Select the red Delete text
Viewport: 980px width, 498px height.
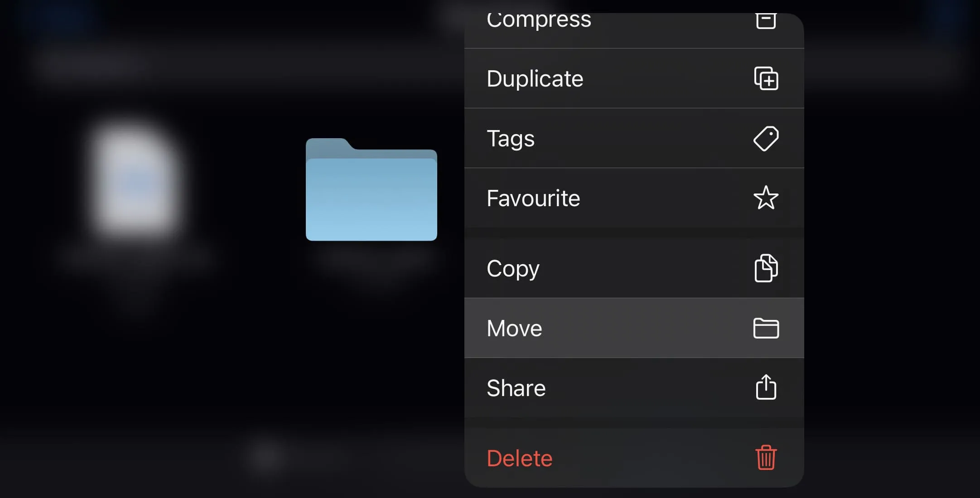pyautogui.click(x=519, y=459)
